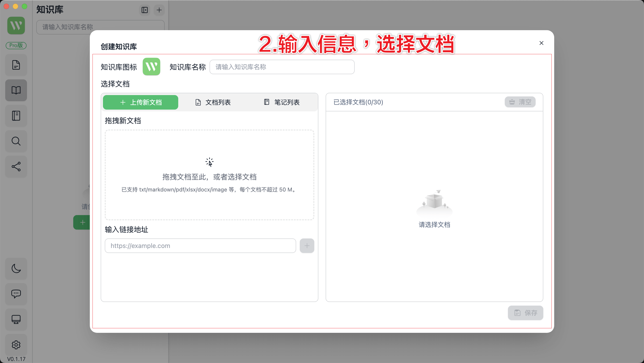644x363 pixels.
Task: Click the https://example.com link input
Action: (x=200, y=246)
